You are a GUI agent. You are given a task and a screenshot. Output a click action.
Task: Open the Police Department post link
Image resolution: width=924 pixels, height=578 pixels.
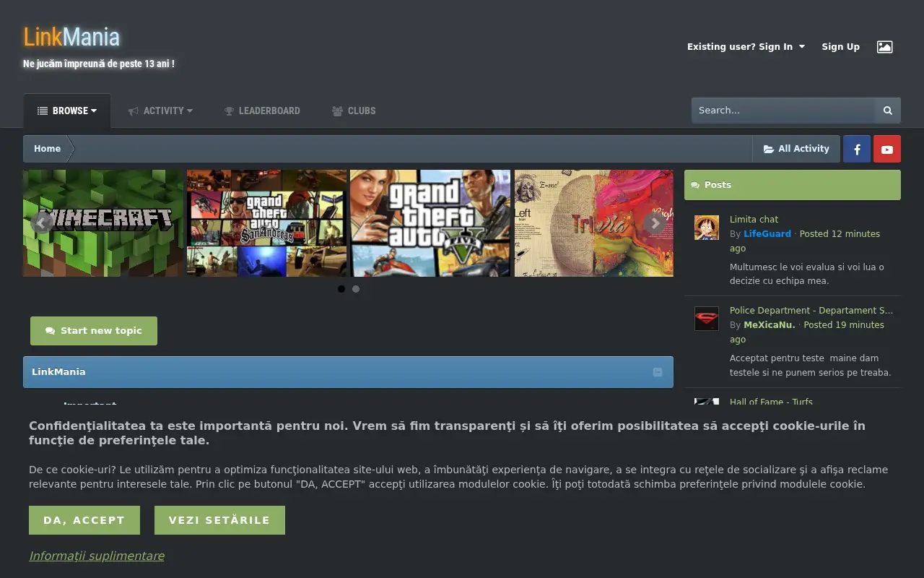pos(811,311)
